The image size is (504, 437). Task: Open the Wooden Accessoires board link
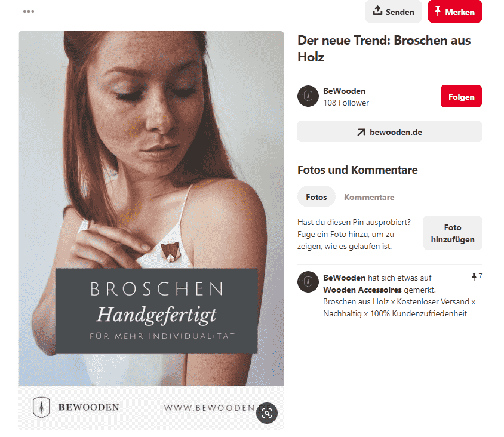coord(362,290)
